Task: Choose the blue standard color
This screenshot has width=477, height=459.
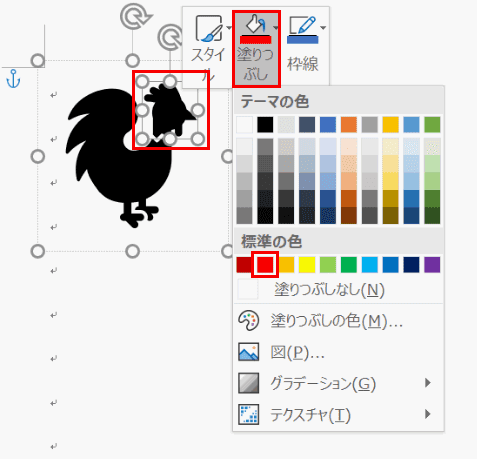Action: (x=390, y=265)
